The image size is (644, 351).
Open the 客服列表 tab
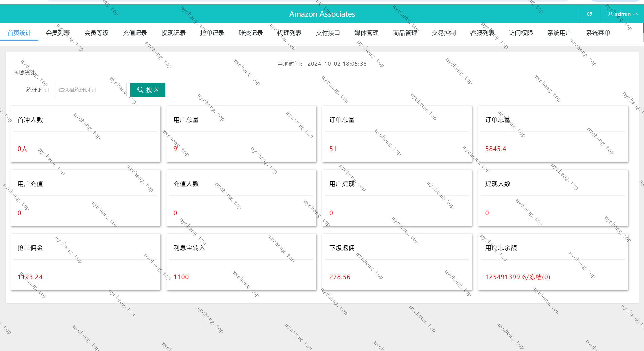tap(482, 33)
